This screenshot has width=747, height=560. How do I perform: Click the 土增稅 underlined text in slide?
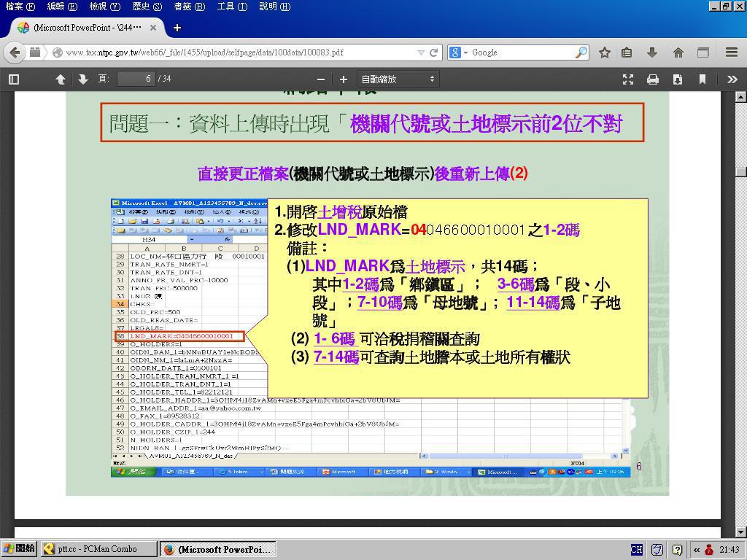339,212
